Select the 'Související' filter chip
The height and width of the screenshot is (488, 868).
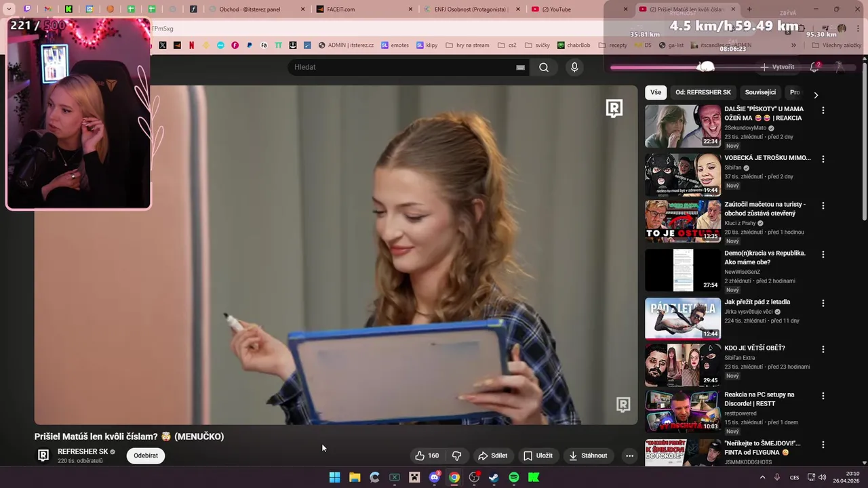point(760,92)
